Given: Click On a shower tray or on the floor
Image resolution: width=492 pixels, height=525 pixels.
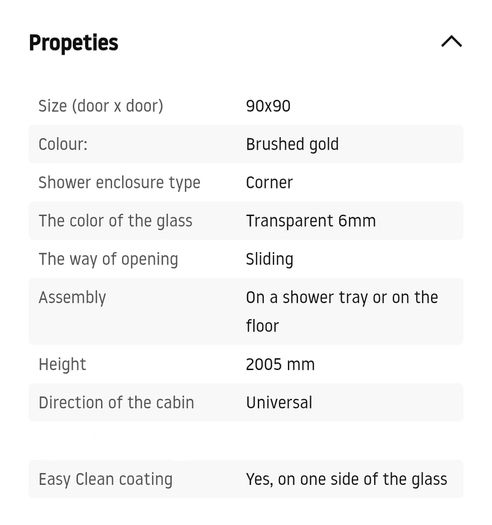Looking at the screenshot, I should [x=342, y=312].
